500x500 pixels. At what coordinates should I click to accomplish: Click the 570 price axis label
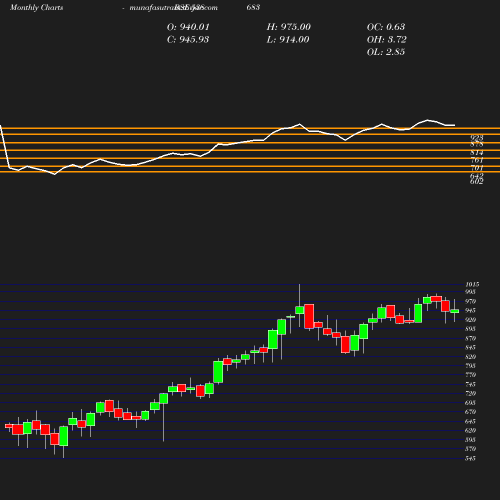471,449
